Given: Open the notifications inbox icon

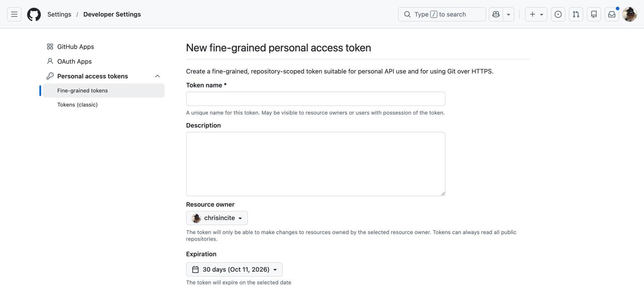Looking at the screenshot, I should coord(612,14).
